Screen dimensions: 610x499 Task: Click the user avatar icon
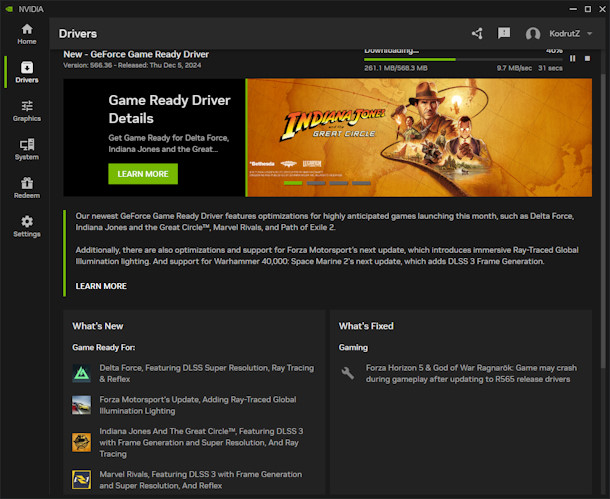533,34
